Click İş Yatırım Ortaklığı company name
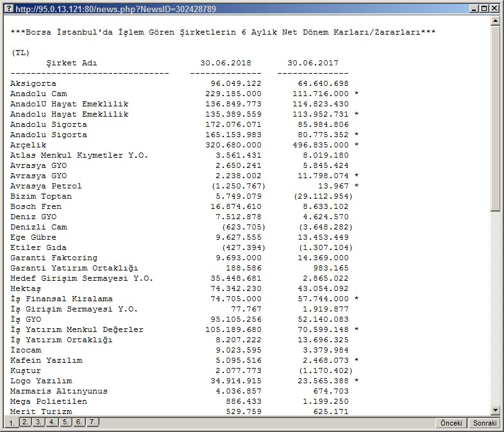Viewport: 504px width, 432px height. [x=61, y=340]
